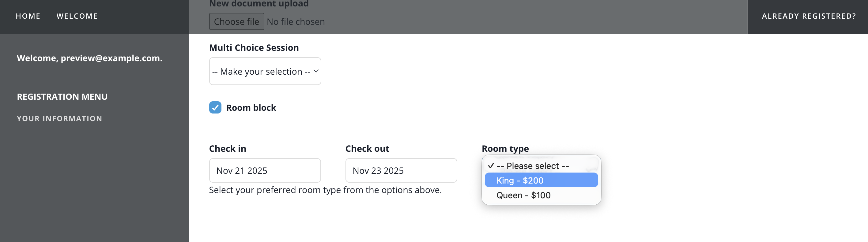The width and height of the screenshot is (868, 242).
Task: Click the 'Multi Choice Session' label
Action: pyautogui.click(x=254, y=47)
